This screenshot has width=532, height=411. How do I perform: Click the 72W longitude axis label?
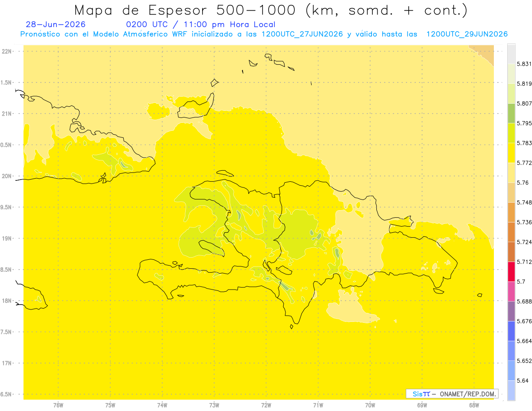266,405
